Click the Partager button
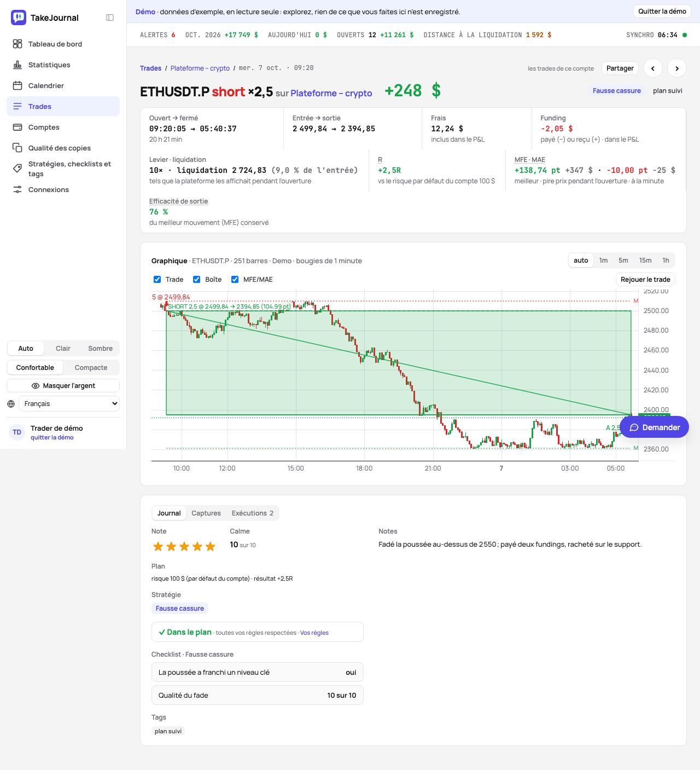Image resolution: width=700 pixels, height=770 pixels. [x=620, y=68]
